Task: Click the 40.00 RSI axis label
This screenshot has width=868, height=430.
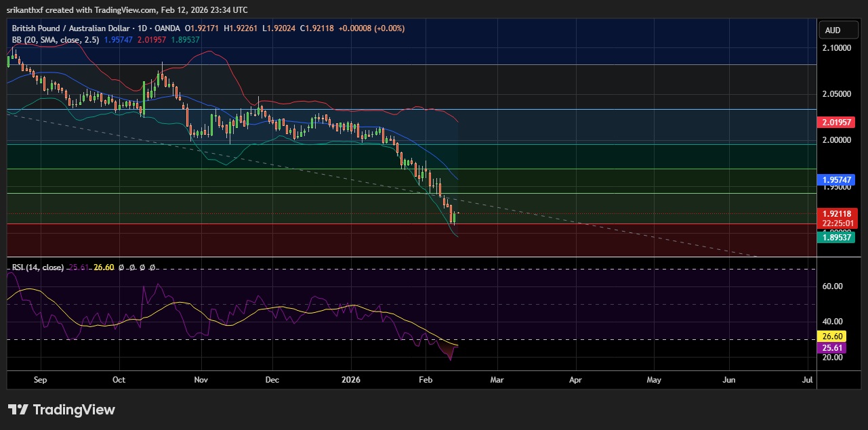Action: click(x=833, y=322)
